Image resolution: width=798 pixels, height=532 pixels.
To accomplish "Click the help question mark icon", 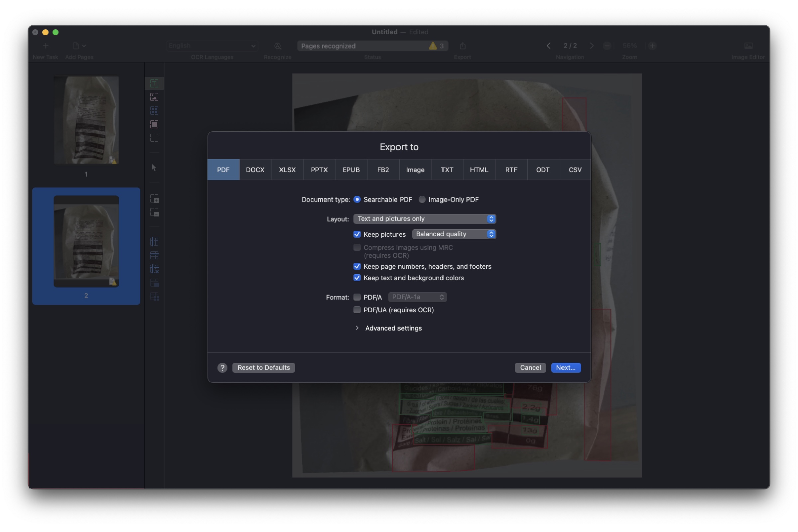I will pyautogui.click(x=222, y=367).
